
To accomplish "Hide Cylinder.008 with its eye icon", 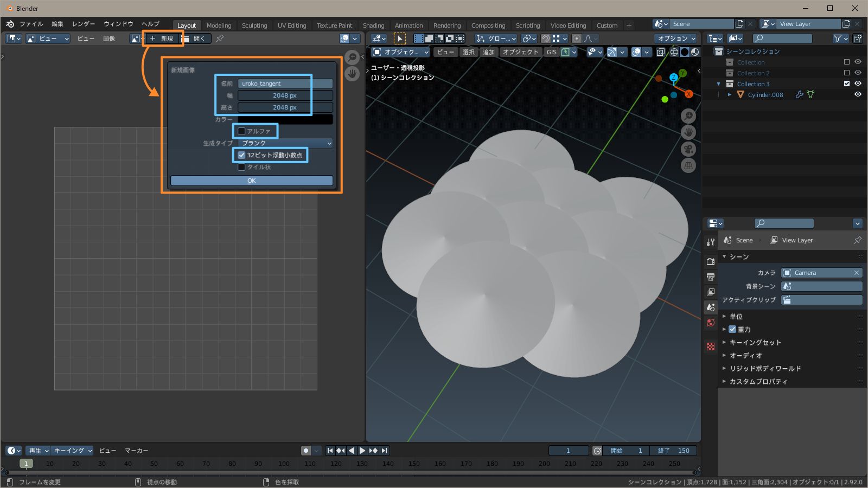I will tap(858, 94).
